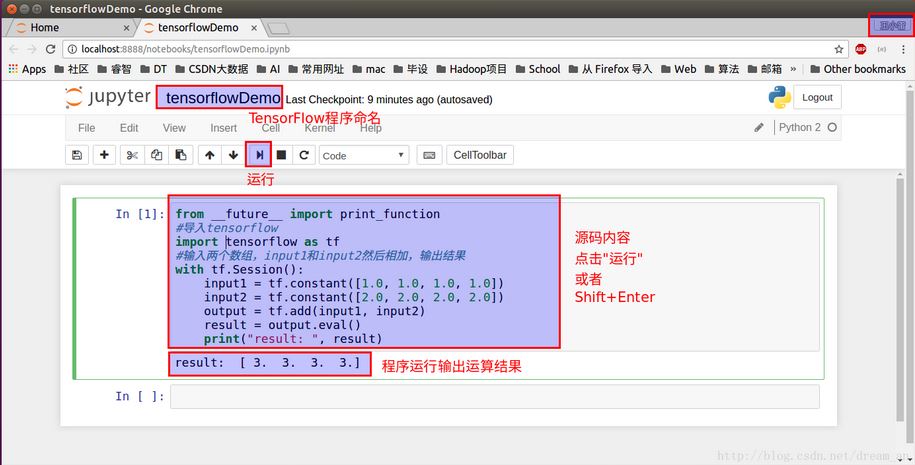Show hidden bookmarks with the chevron
This screenshot has height=465, width=915.
[x=793, y=69]
